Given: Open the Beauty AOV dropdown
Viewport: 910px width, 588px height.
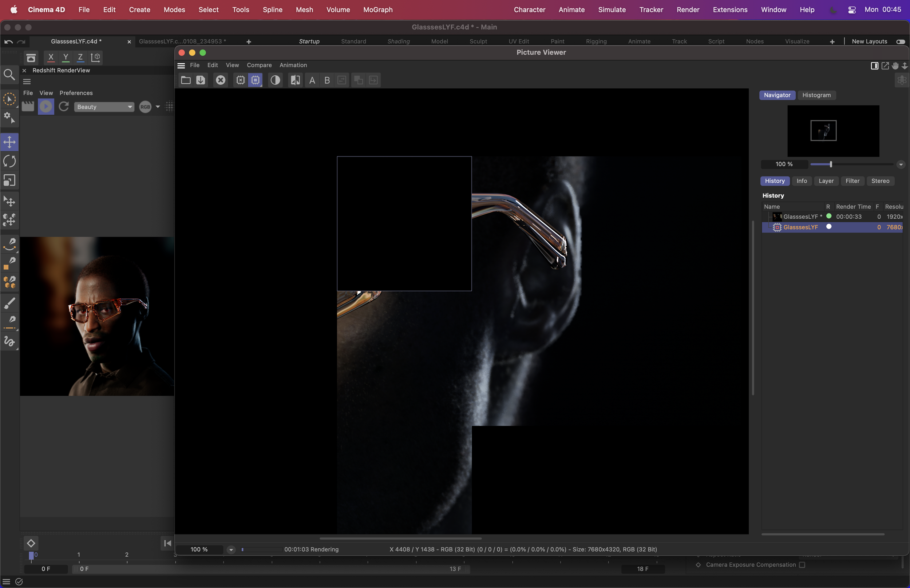Looking at the screenshot, I should point(104,107).
